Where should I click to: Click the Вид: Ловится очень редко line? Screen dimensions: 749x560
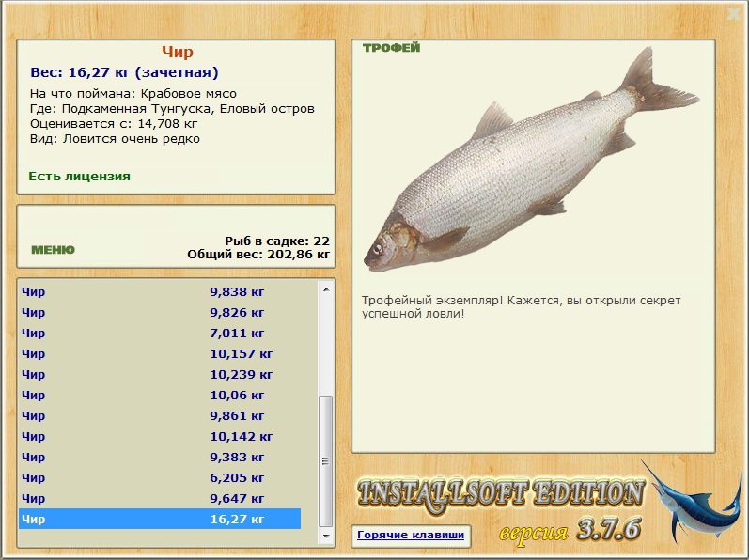[115, 139]
